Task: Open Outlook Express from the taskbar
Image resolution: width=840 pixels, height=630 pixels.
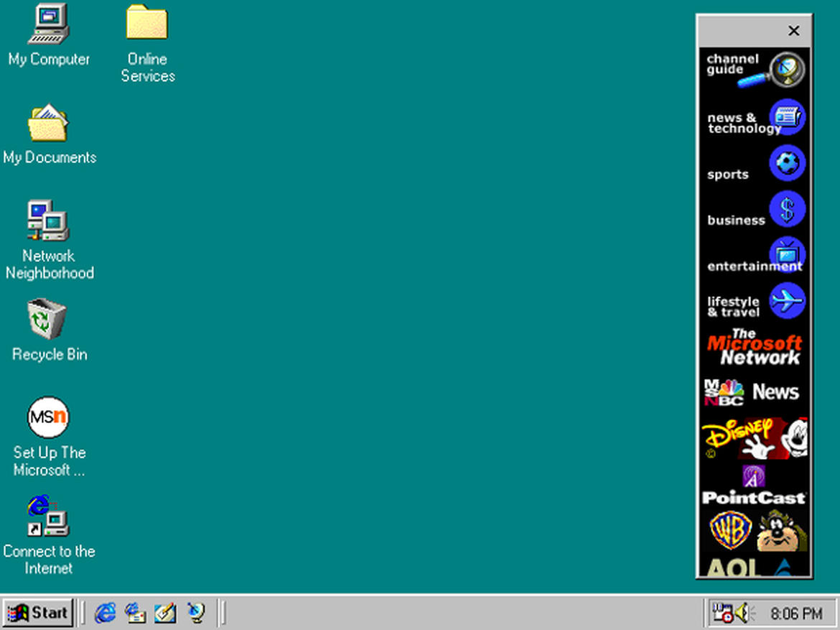Action: pyautogui.click(x=135, y=613)
